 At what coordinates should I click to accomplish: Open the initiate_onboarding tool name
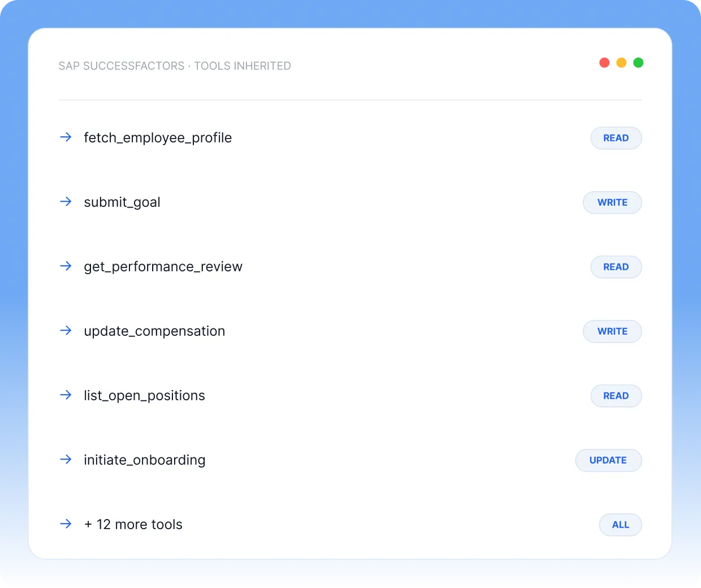pos(144,460)
